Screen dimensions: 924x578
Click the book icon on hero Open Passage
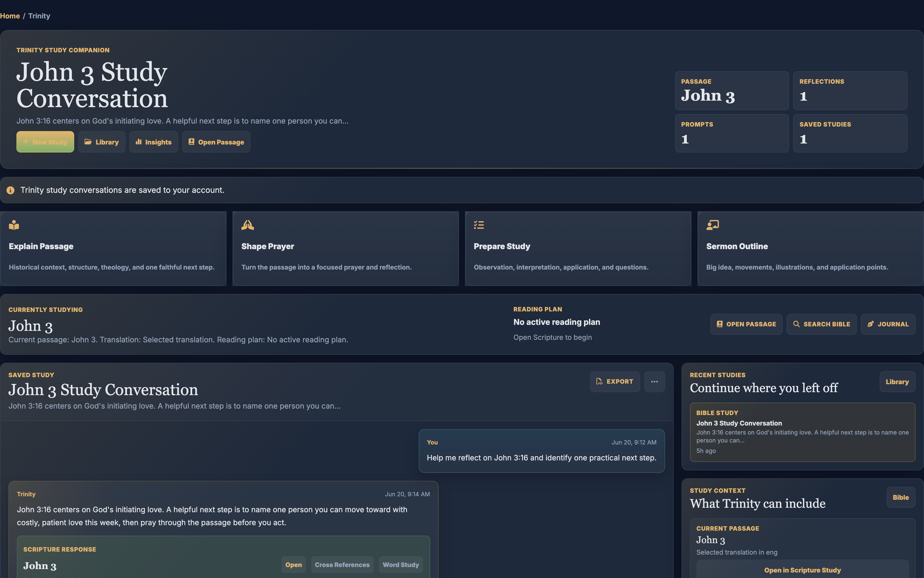pyautogui.click(x=191, y=142)
